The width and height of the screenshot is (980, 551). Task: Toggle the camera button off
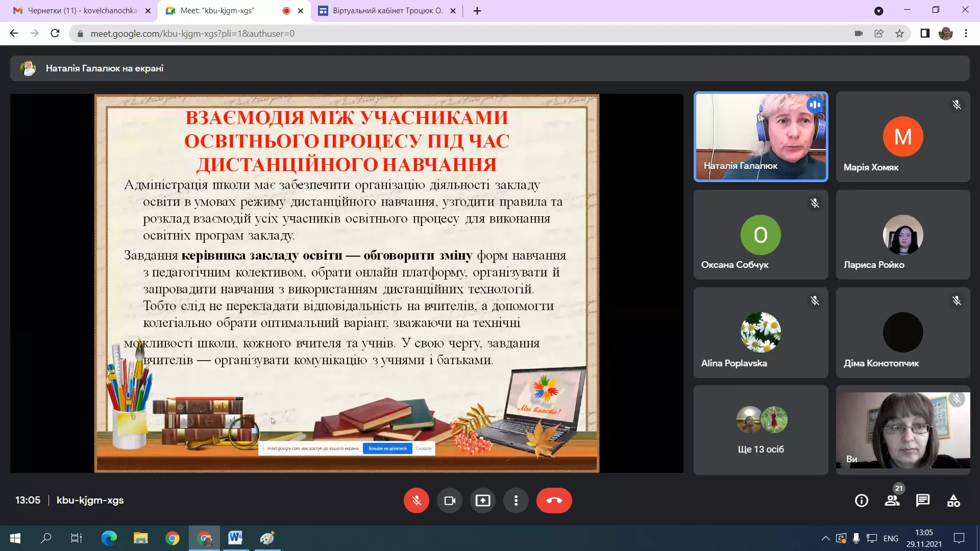[x=450, y=500]
